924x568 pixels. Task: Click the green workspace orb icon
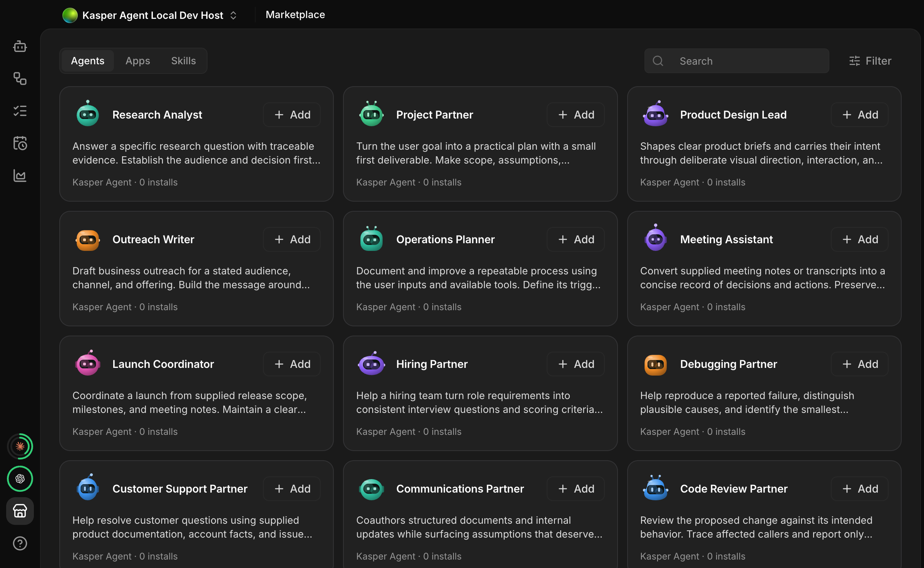(x=70, y=15)
